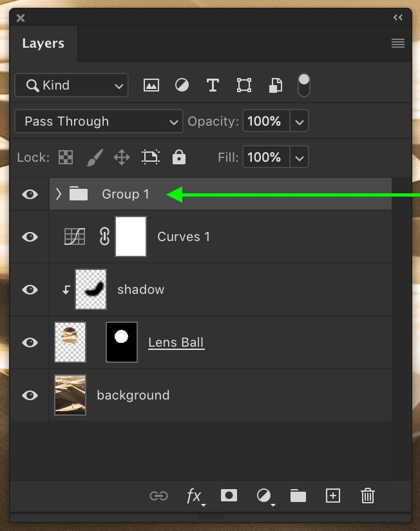Click the lock image pixels brush icon

pos(95,157)
